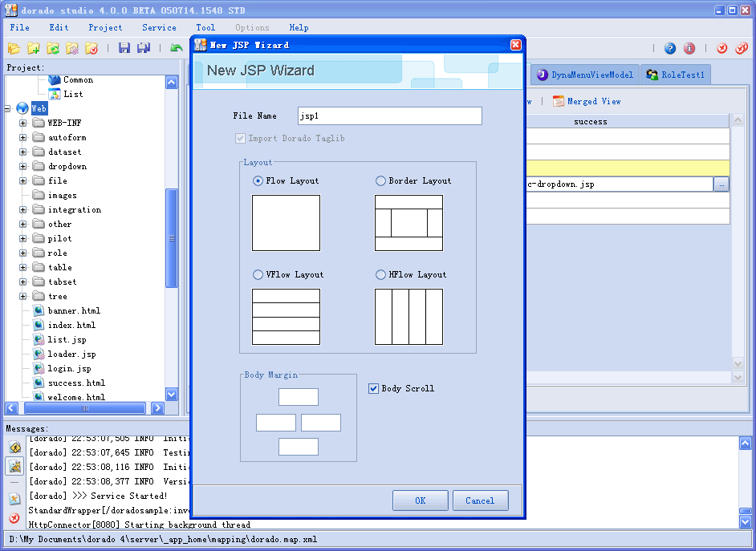The image size is (756, 551).
Task: Expand the autoform folder
Action: click(x=22, y=137)
